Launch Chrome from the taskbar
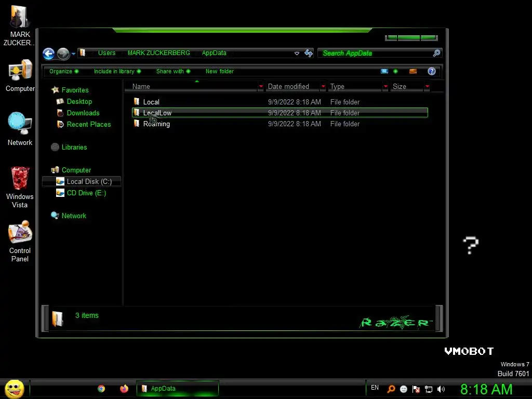The image size is (532, 399). point(101,389)
